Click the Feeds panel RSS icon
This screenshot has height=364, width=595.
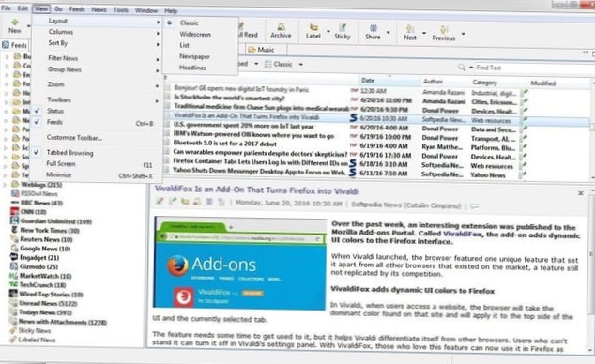click(6, 45)
